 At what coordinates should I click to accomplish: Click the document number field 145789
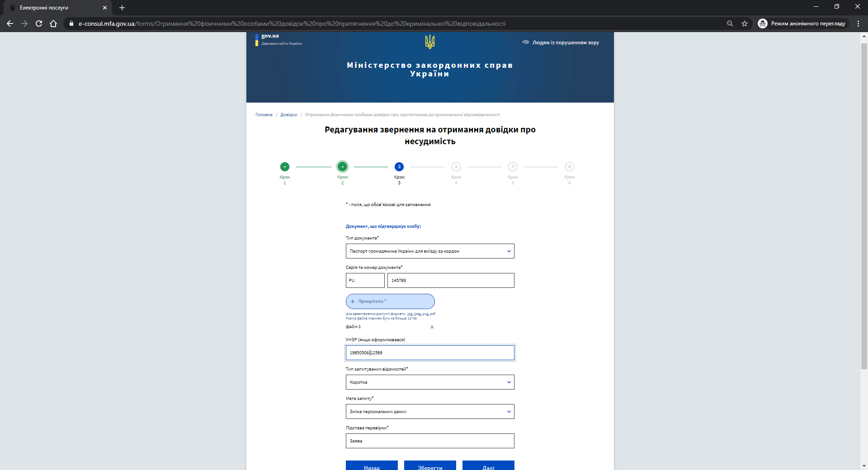(451, 281)
